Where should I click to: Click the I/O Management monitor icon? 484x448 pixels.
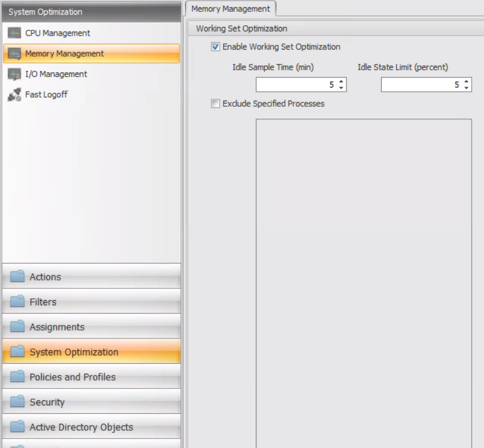[14, 74]
